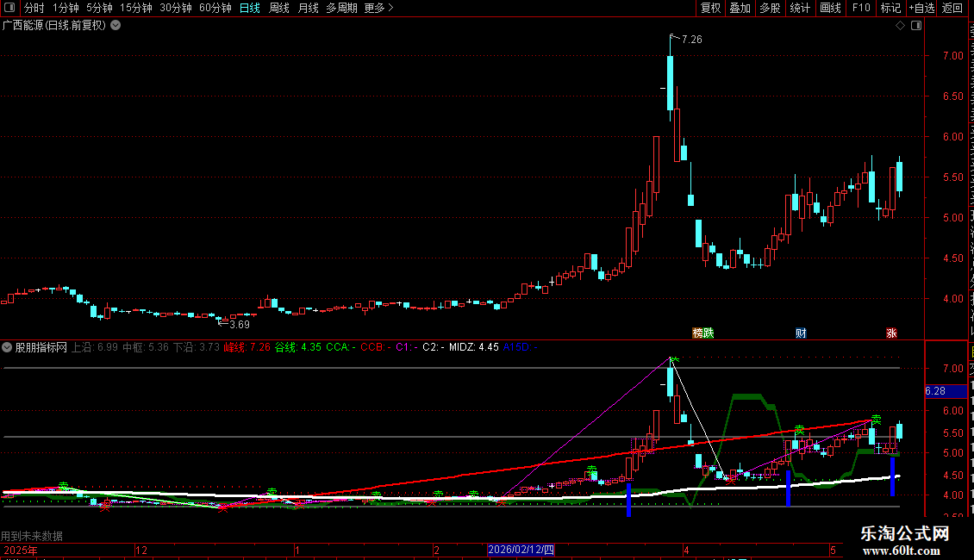Viewport: 974px width, 560px height.
Task: Click the 下沿: 3.73 indicator value
Action: [x=197, y=347]
